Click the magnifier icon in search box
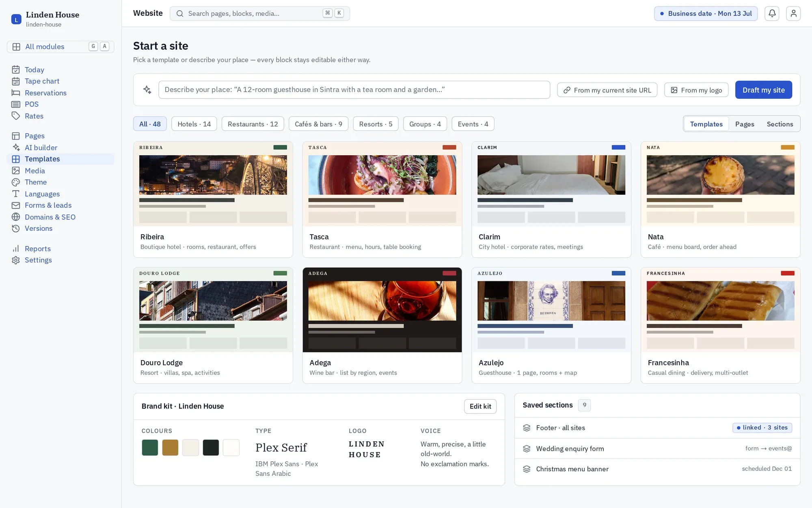This screenshot has width=812, height=508. 179,13
